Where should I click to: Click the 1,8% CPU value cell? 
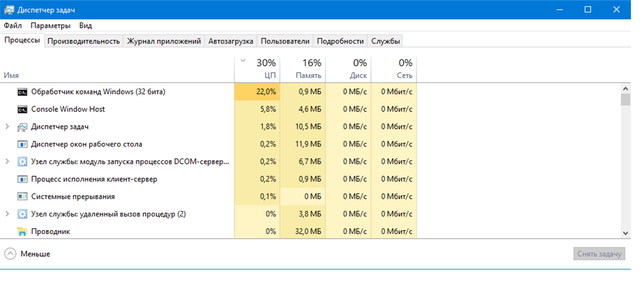(x=257, y=127)
